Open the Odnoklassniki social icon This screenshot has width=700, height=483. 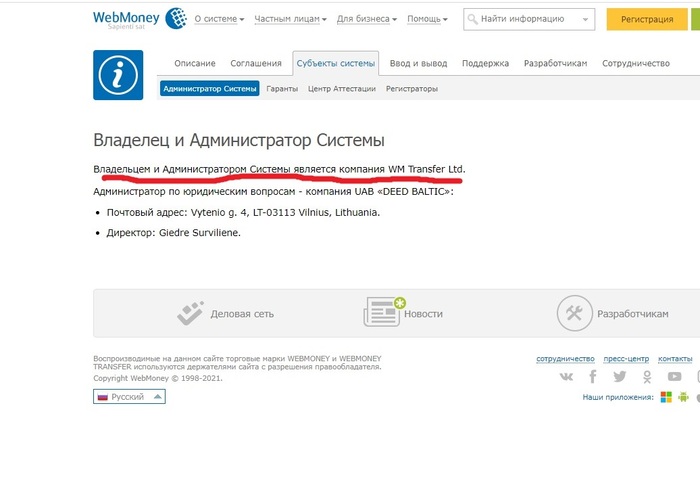[x=647, y=377]
